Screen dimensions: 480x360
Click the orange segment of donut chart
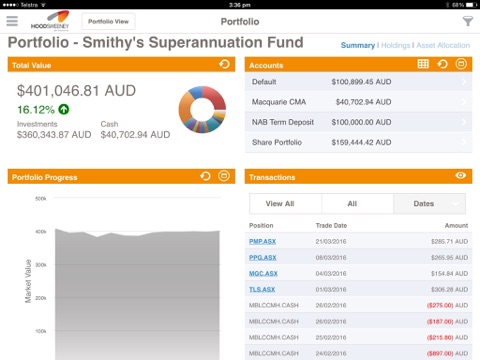[186, 107]
